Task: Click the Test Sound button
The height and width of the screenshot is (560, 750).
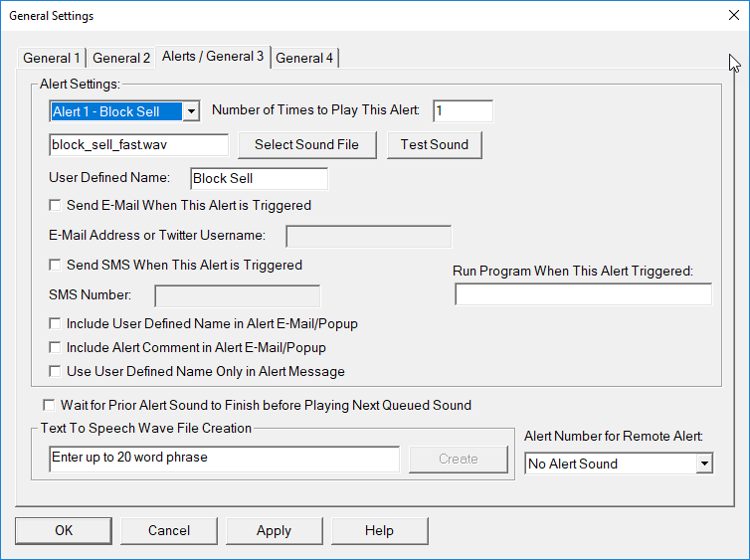Action: [434, 145]
